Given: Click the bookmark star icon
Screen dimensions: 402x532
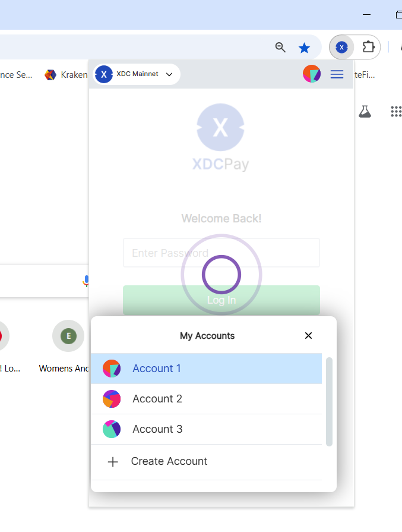Looking at the screenshot, I should coord(304,48).
